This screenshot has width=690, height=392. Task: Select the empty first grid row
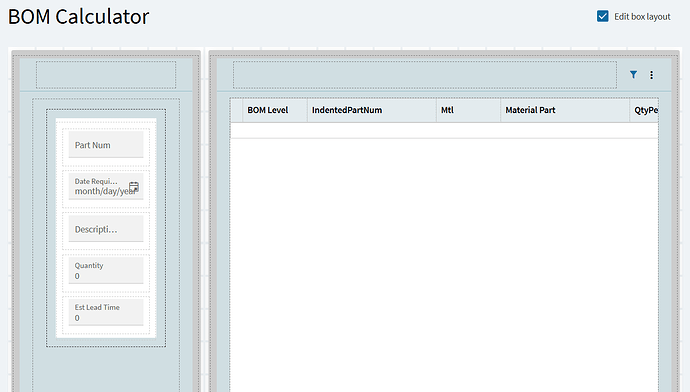[x=444, y=131]
